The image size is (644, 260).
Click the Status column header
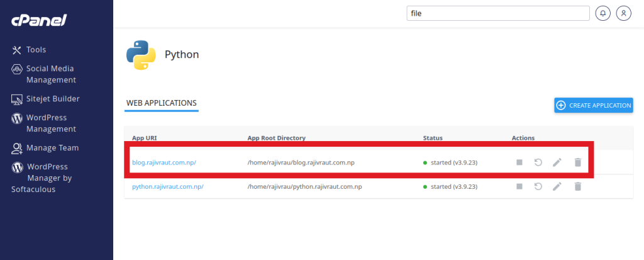[x=433, y=138]
